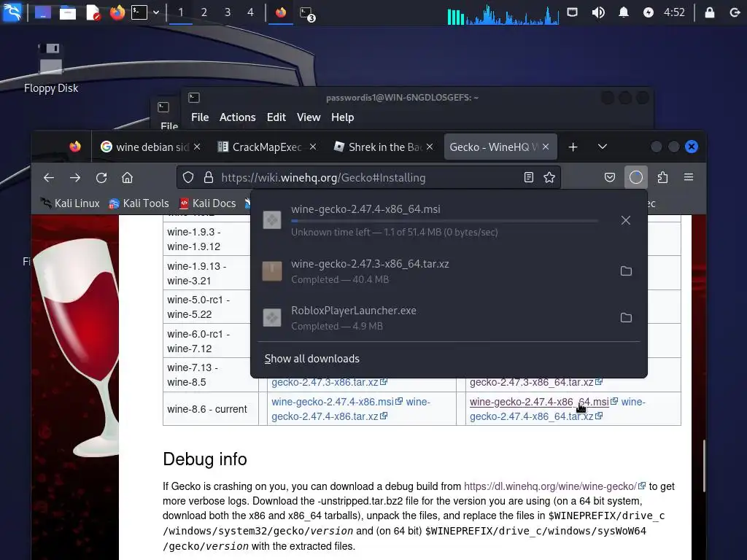Click the URL address bar
Screen dimensions: 747x560
pyautogui.click(x=368, y=178)
